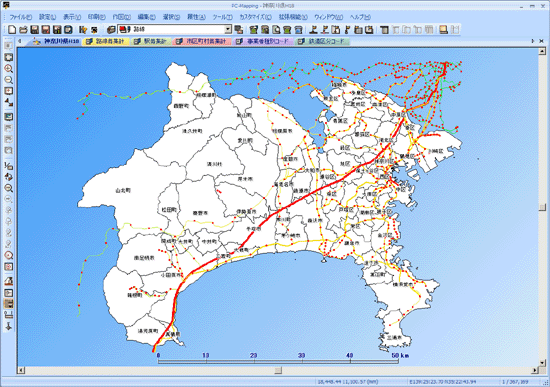Image resolution: width=550 pixels, height=387 pixels.
Task: Select the zoom in magnifier tool
Action: tap(8, 68)
